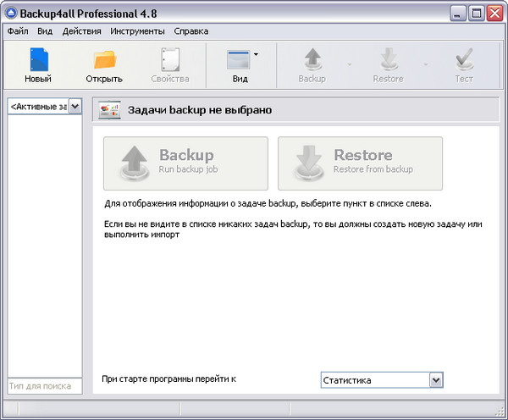The width and height of the screenshot is (508, 420).
Task: Open the dropdown arrow beside toolbar Restore
Action: click(x=425, y=64)
